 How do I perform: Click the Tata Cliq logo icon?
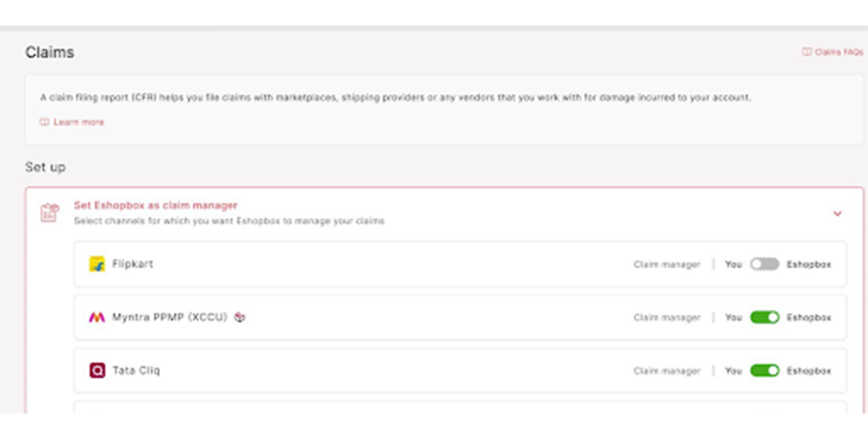point(98,371)
